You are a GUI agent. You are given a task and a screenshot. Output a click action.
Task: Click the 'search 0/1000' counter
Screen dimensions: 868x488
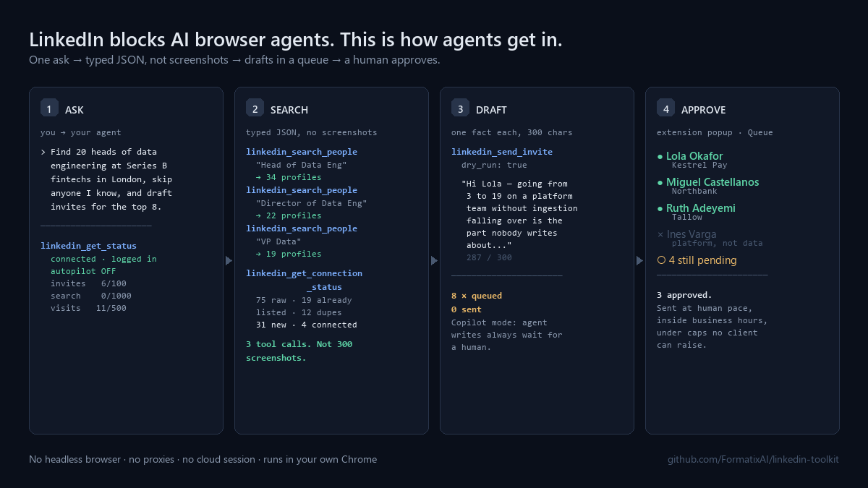[x=91, y=296]
